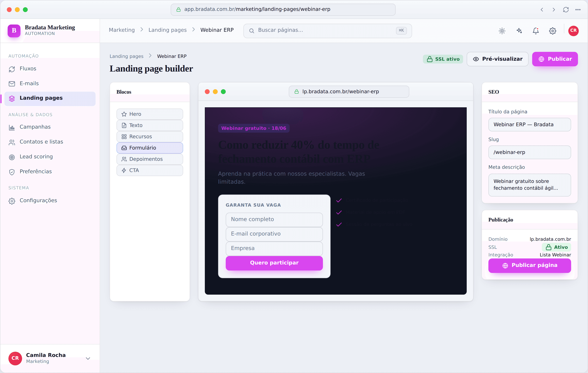This screenshot has height=373, width=588.
Task: Focus the Buscar páginas search field
Action: pyautogui.click(x=328, y=31)
